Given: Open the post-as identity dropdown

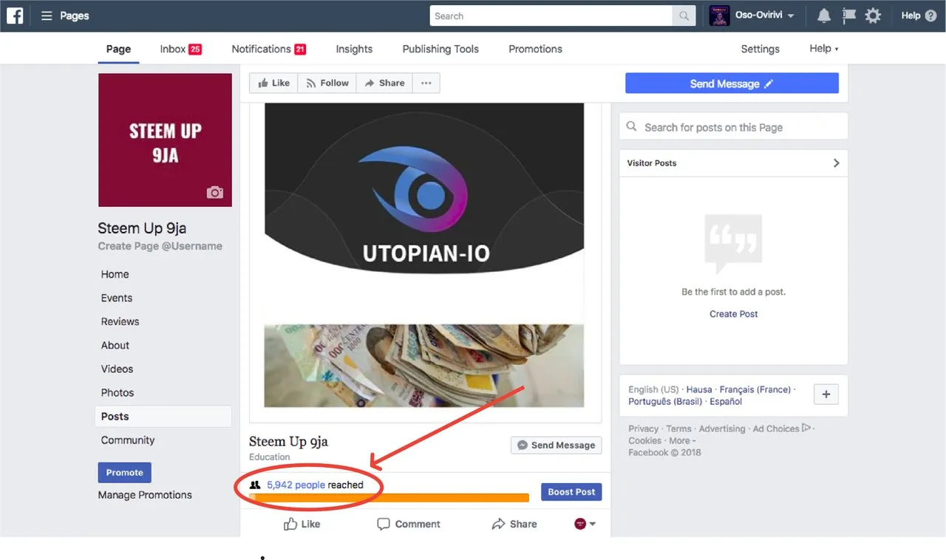Looking at the screenshot, I should point(585,524).
